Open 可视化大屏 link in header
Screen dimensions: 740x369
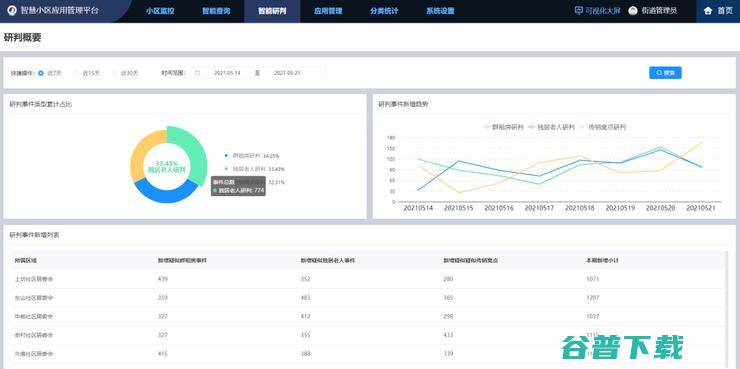coord(602,10)
